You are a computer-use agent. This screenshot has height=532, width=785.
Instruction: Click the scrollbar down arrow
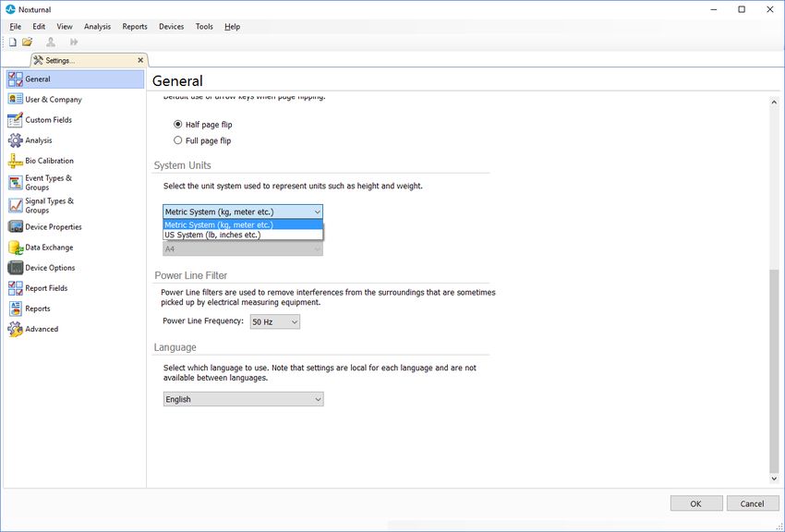[774, 478]
